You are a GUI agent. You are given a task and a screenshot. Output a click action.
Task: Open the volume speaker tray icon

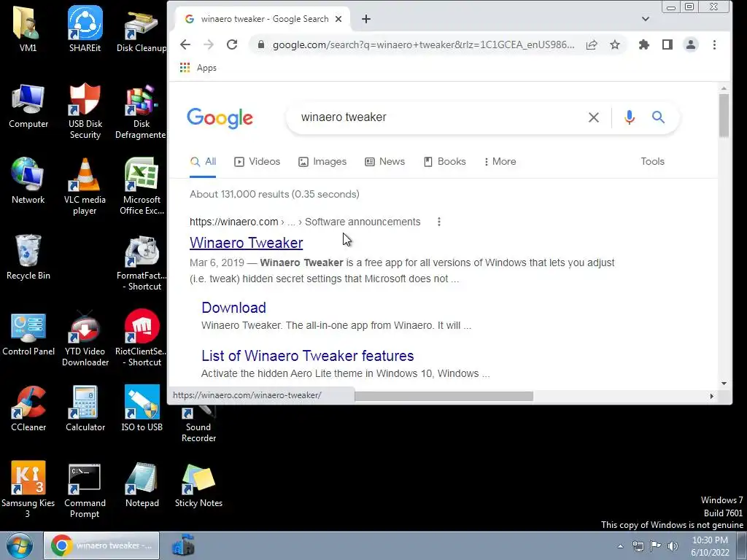click(x=673, y=546)
